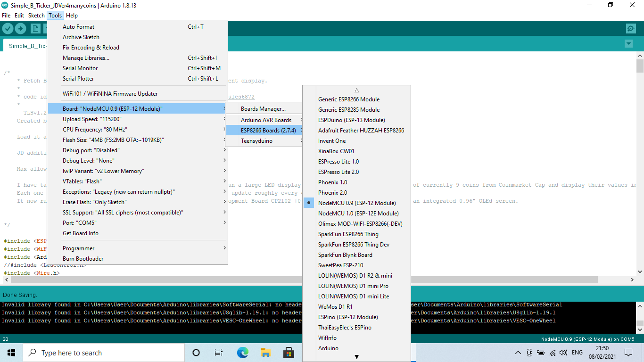Expand the Programmer submenu
The width and height of the screenshot is (644, 362).
pos(137,248)
